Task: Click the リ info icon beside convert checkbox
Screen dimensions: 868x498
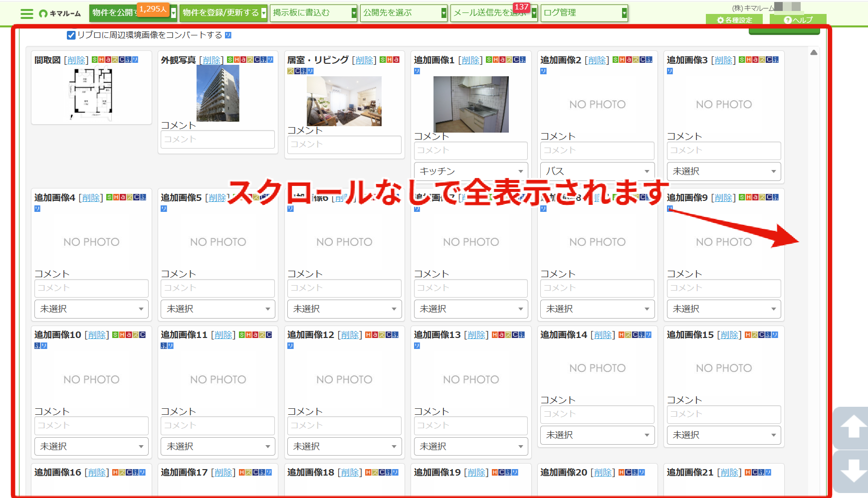Action: [228, 35]
